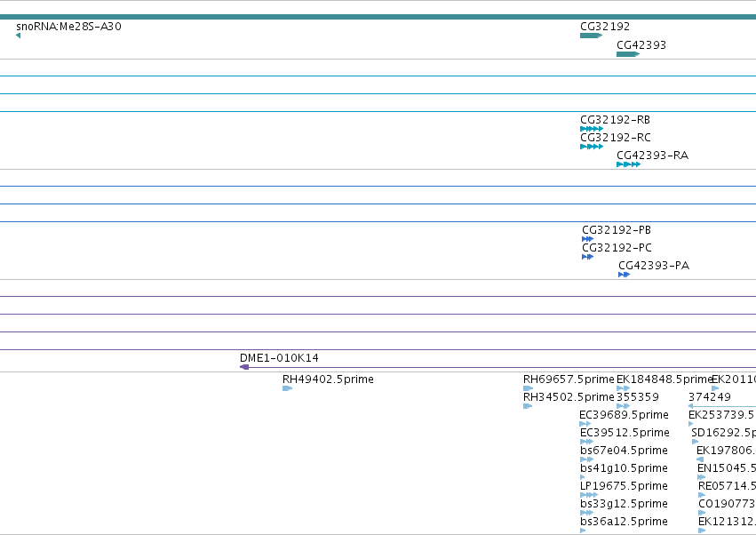Click the RH69657.5prime label text
Screen dimensions: 756x535
[x=569, y=379]
